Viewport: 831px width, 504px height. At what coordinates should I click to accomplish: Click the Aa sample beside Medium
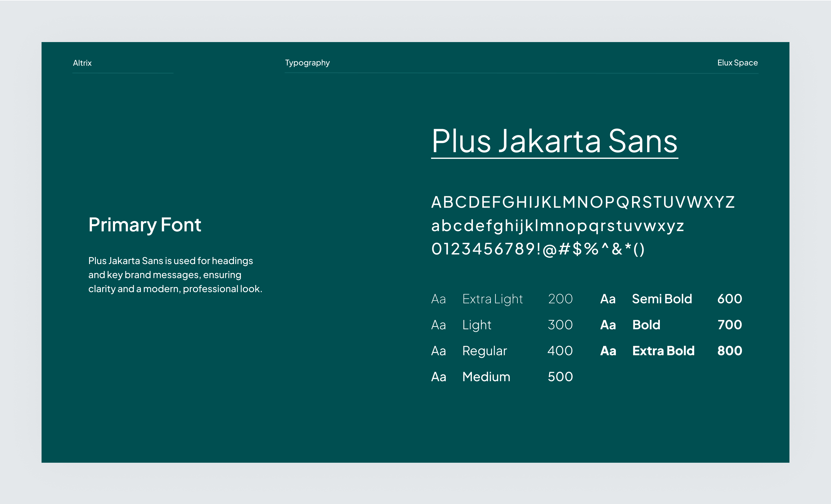438,377
